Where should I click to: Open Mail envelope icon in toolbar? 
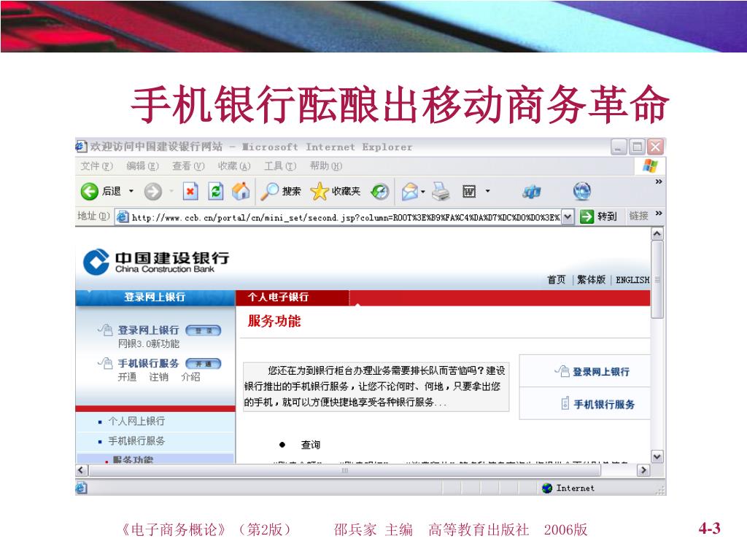tap(410, 192)
